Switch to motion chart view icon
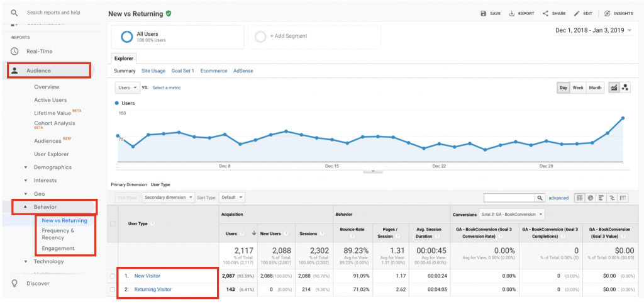This screenshot has width=644, height=304. click(x=625, y=88)
